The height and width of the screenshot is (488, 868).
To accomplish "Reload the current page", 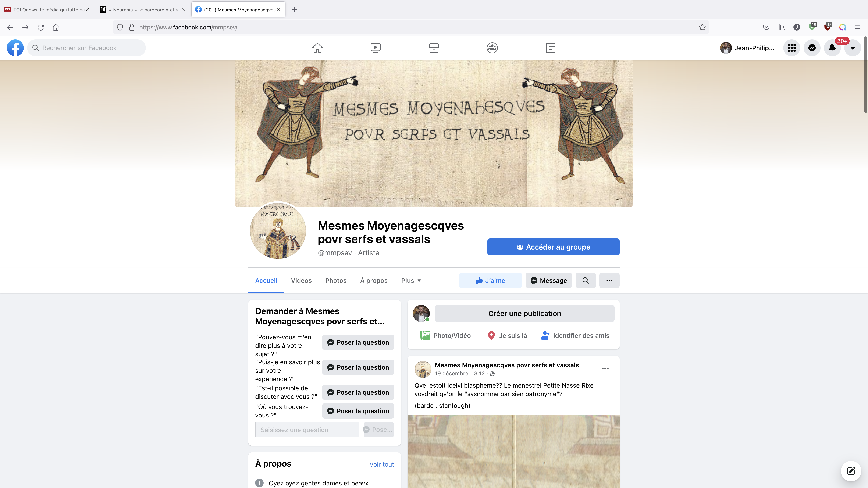I will 41,27.
